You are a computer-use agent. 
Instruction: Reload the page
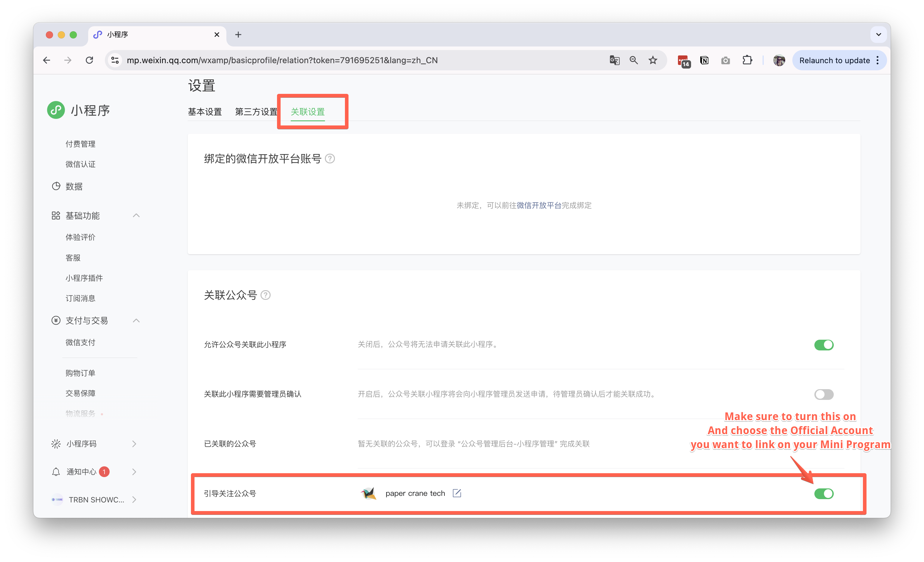pos(89,60)
